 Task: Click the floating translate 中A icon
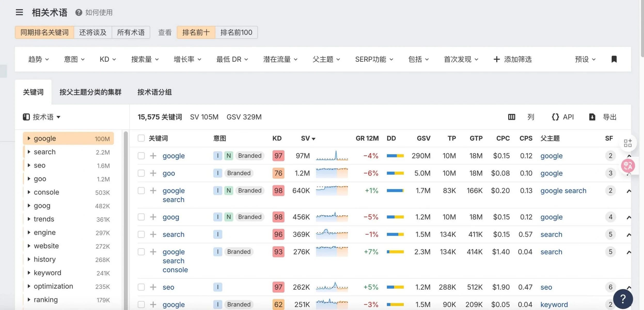pos(628,166)
